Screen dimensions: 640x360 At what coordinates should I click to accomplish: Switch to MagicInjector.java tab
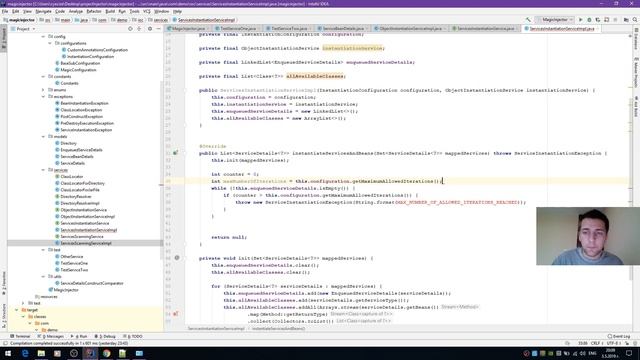tap(188, 29)
